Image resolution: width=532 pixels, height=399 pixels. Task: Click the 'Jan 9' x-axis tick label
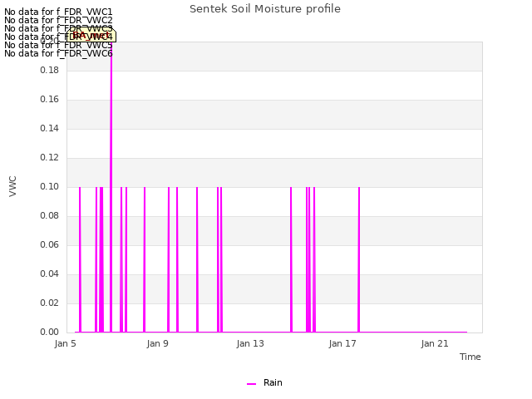point(157,343)
